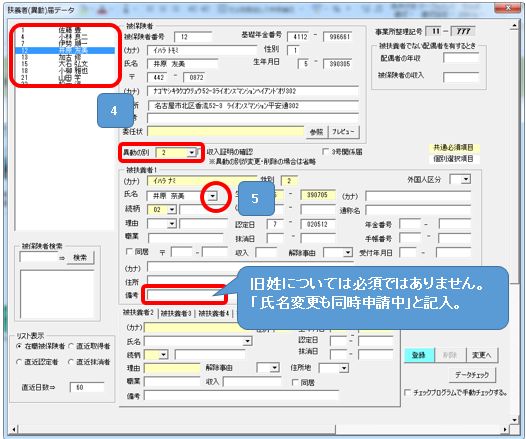526x439 pixels.
Task: Click the 検索 button for 被保険者検索
Action: tap(80, 258)
